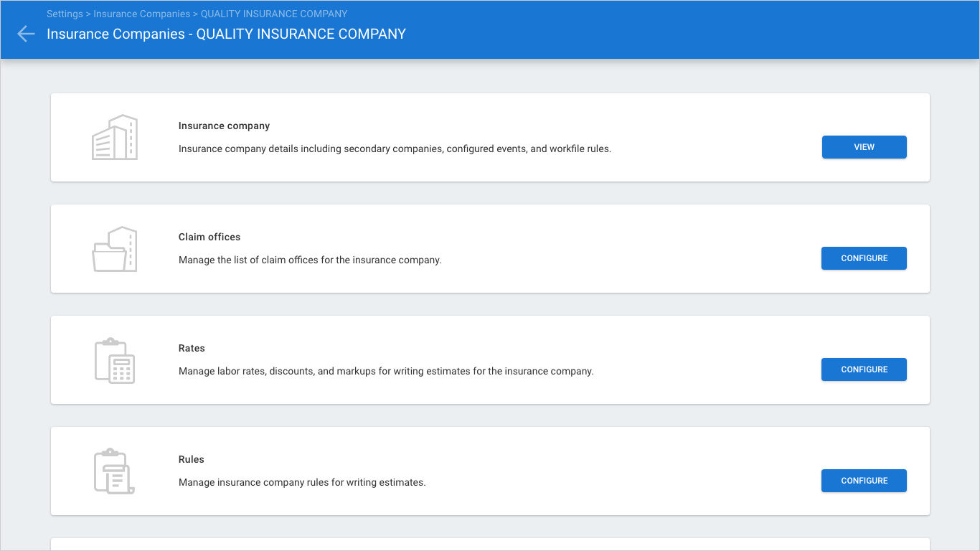Click the Rates labor rates description text
The height and width of the screenshot is (551, 980).
point(386,371)
